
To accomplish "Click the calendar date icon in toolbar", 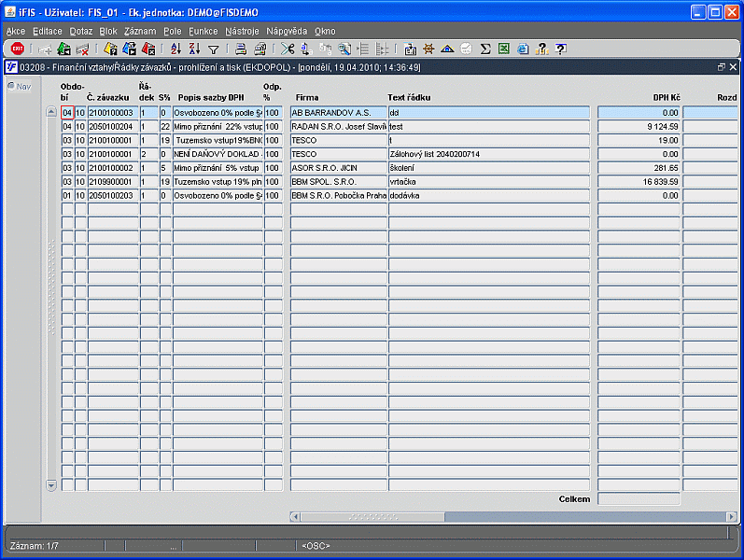I will pyautogui.click(x=410, y=49).
